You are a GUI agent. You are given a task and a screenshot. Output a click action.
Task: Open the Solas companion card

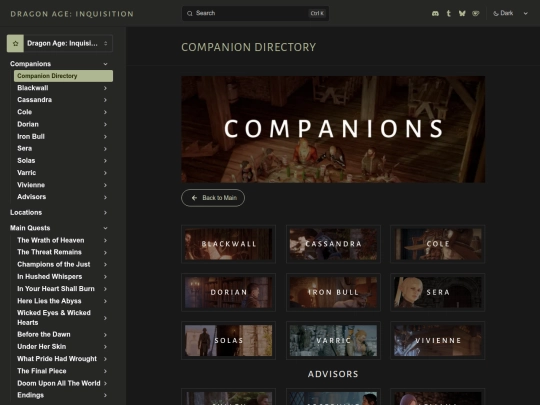pyautogui.click(x=228, y=341)
